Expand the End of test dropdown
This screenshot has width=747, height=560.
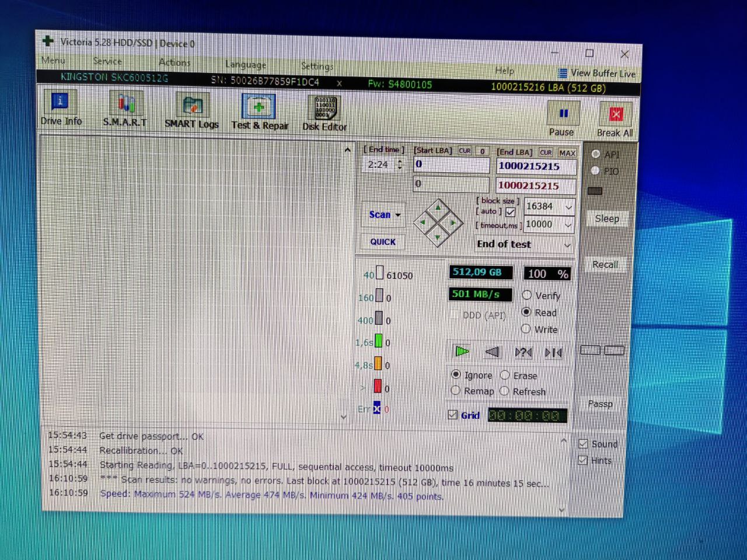(x=567, y=246)
